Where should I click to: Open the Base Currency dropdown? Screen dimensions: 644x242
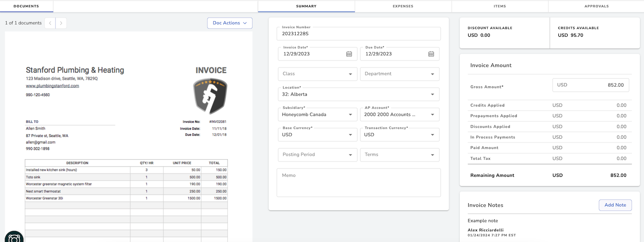click(x=318, y=135)
